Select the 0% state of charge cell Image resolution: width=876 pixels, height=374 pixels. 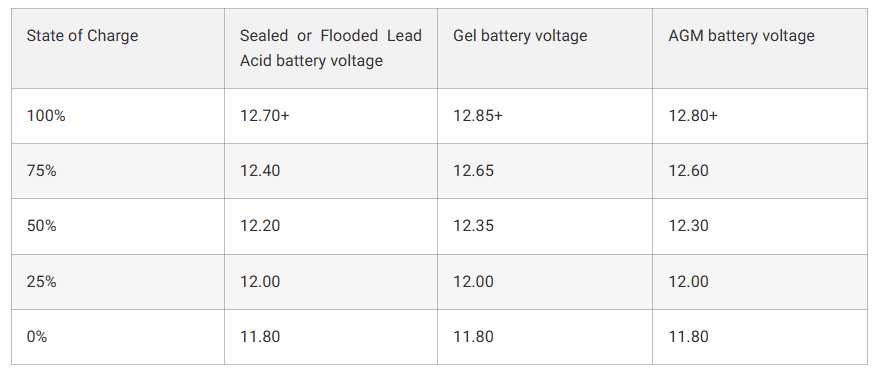[x=118, y=337]
